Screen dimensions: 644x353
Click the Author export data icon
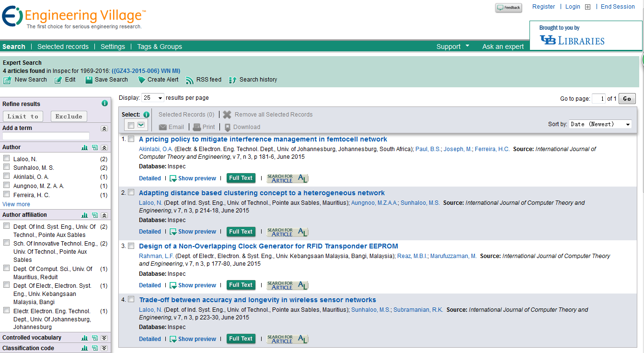pyautogui.click(x=94, y=148)
